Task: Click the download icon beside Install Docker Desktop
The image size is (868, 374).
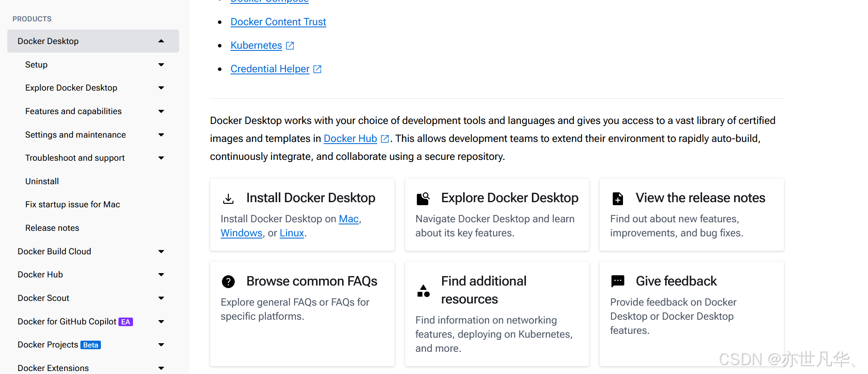Action: point(228,198)
